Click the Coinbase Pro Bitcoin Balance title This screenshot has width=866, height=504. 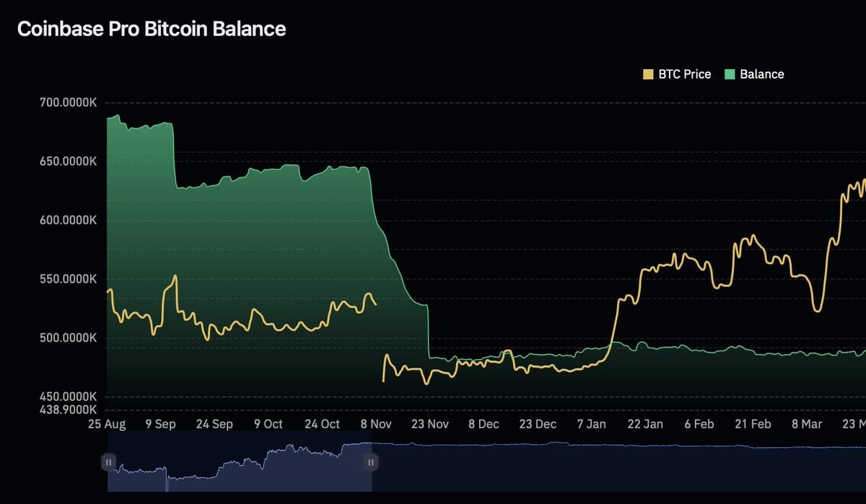coord(152,29)
